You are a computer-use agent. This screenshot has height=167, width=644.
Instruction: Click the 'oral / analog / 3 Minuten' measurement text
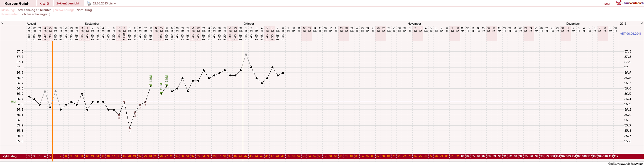(35, 10)
